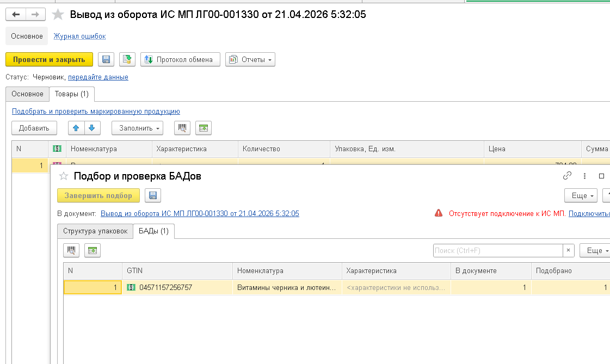Open the Журнал ошибок link

80,36
